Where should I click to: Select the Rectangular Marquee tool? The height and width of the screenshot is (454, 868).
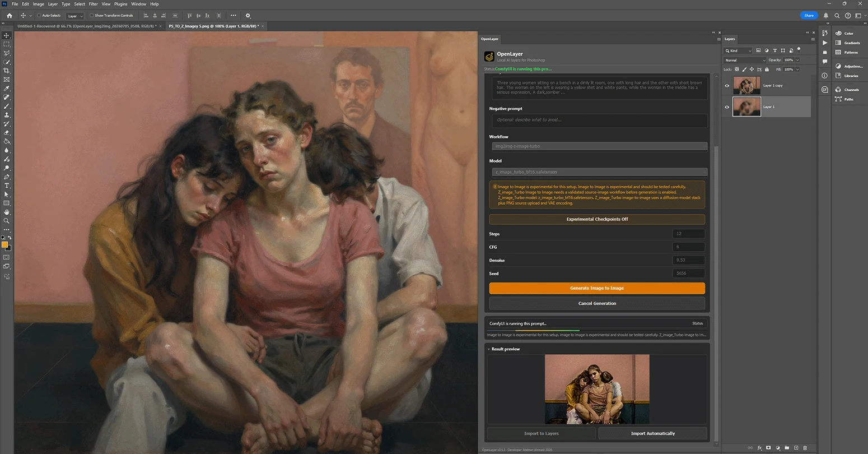click(7, 44)
